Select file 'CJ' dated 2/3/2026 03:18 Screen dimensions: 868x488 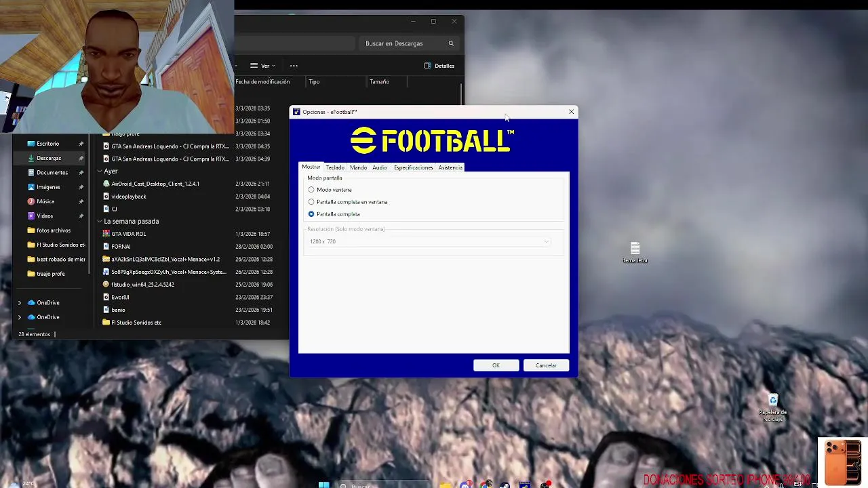point(114,209)
